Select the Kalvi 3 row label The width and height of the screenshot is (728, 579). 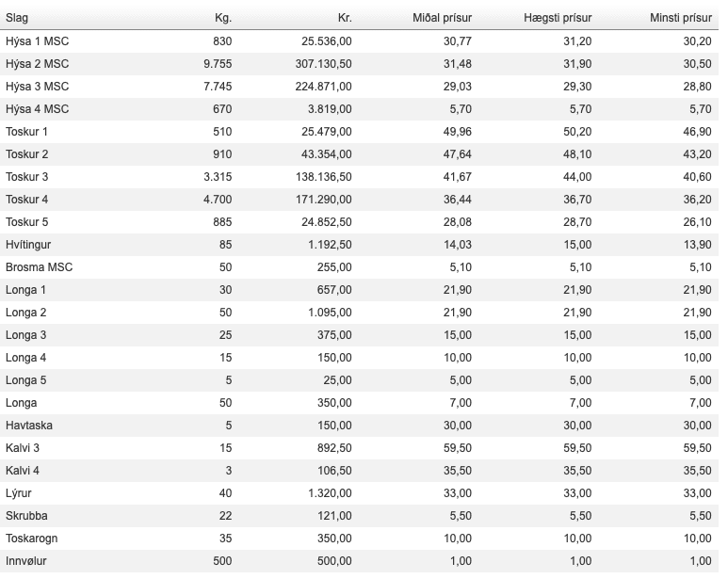23,448
